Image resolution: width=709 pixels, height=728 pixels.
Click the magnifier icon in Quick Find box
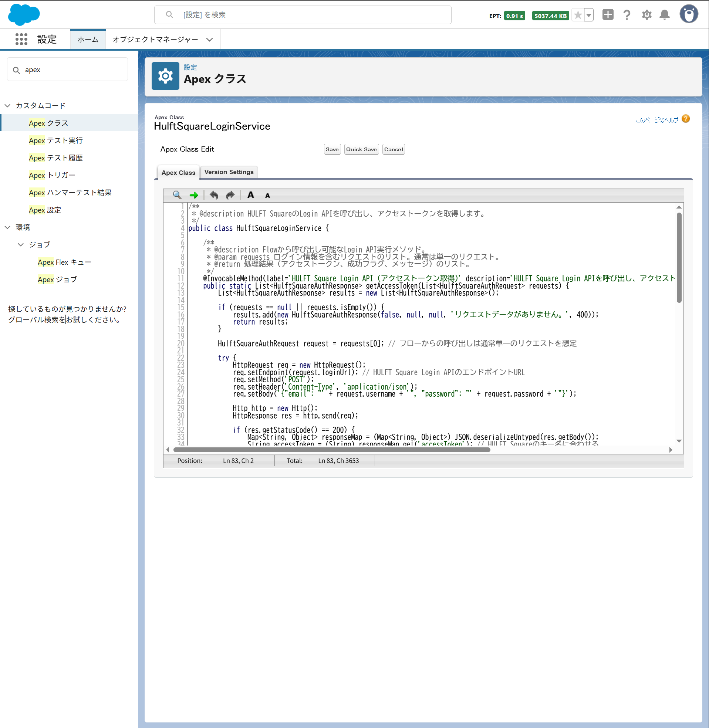coord(16,70)
